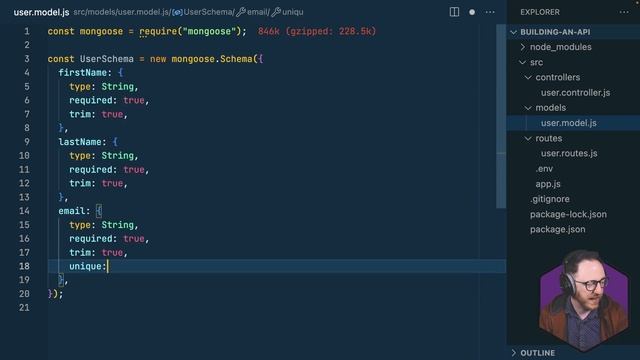Click the editor vertical scrollbar thumb

click(501, 116)
